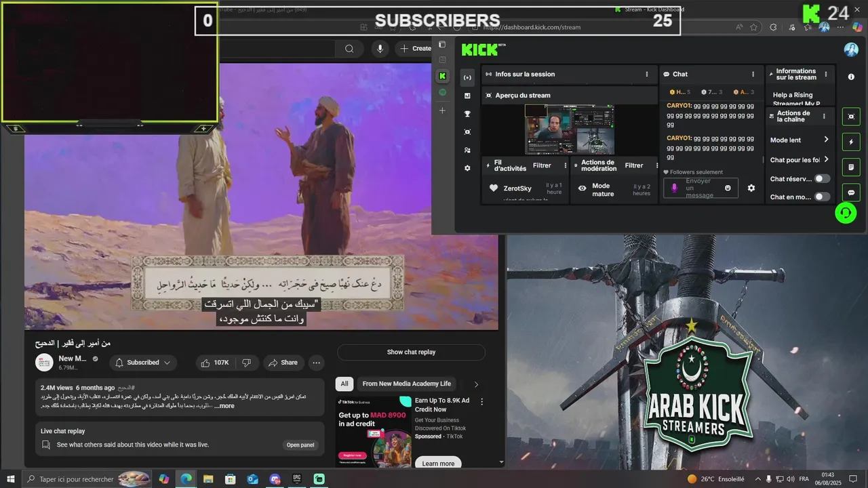Toggle the Chat réservé switch
This screenshot has width=868, height=488.
click(x=822, y=179)
